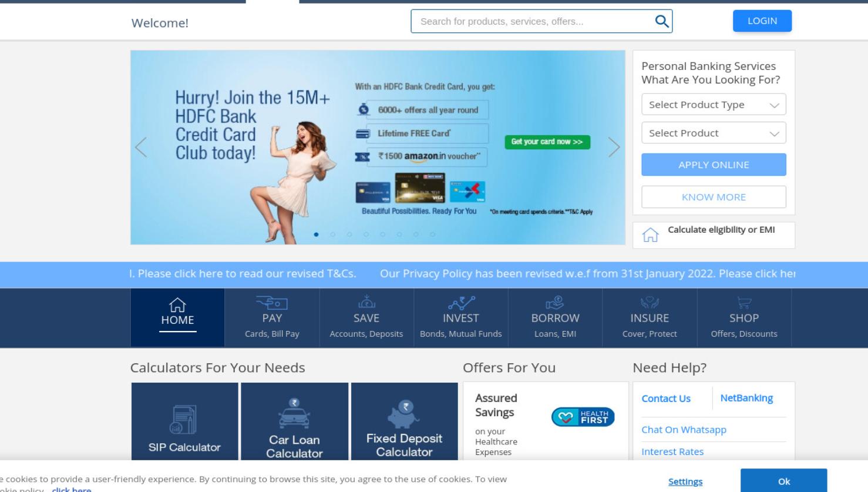Click the SAVE icon in navigation
The width and height of the screenshot is (868, 492).
coord(366,302)
